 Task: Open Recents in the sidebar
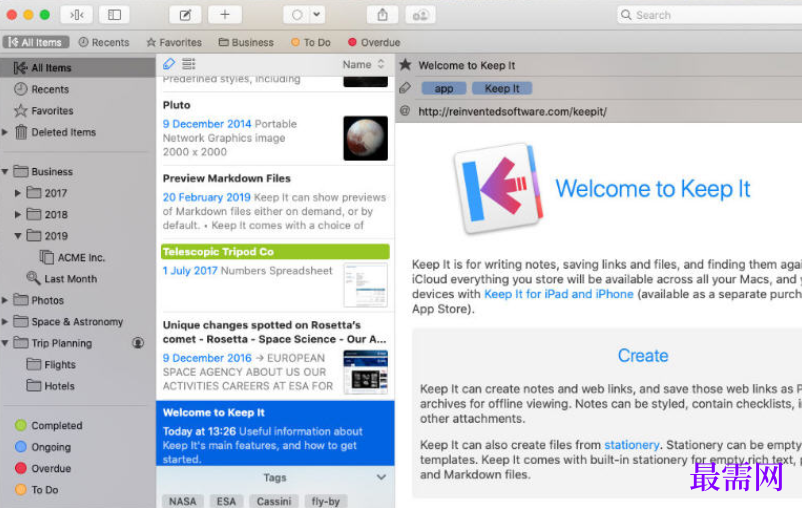[50, 89]
